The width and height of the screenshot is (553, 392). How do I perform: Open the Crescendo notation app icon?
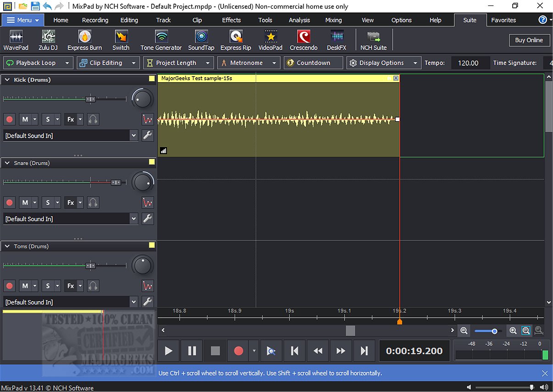(303, 40)
